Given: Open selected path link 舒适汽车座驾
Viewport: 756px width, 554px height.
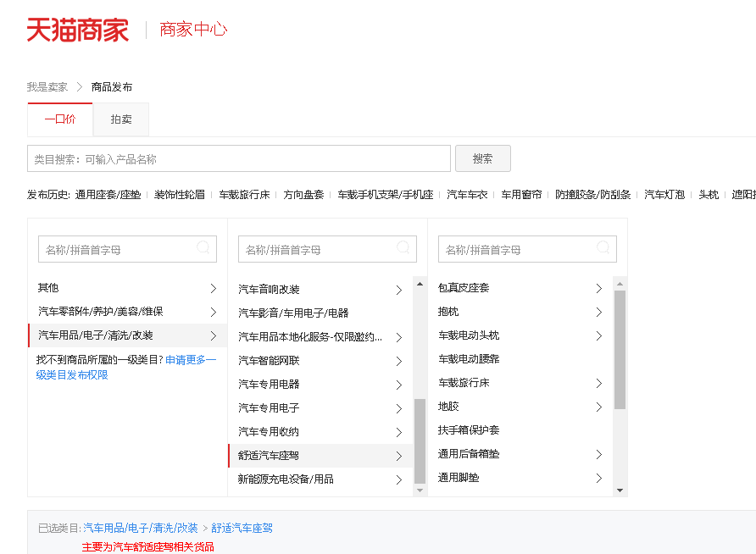Looking at the screenshot, I should 242,528.
